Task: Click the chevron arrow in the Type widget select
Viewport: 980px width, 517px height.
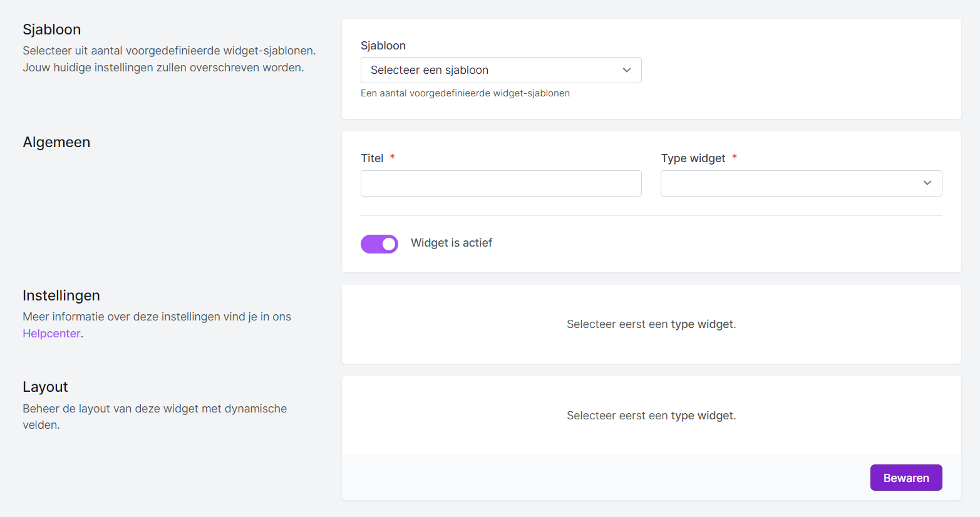Action: [x=927, y=183]
